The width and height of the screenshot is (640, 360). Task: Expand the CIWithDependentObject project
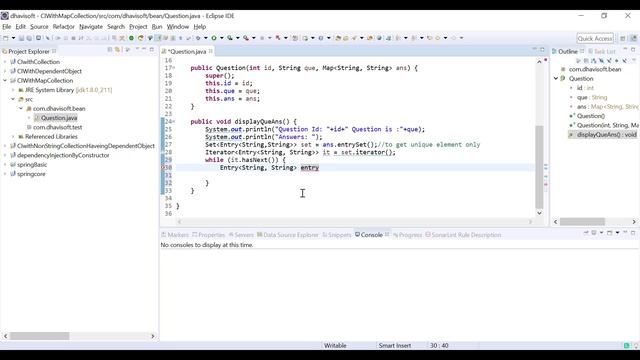pyautogui.click(x=5, y=71)
